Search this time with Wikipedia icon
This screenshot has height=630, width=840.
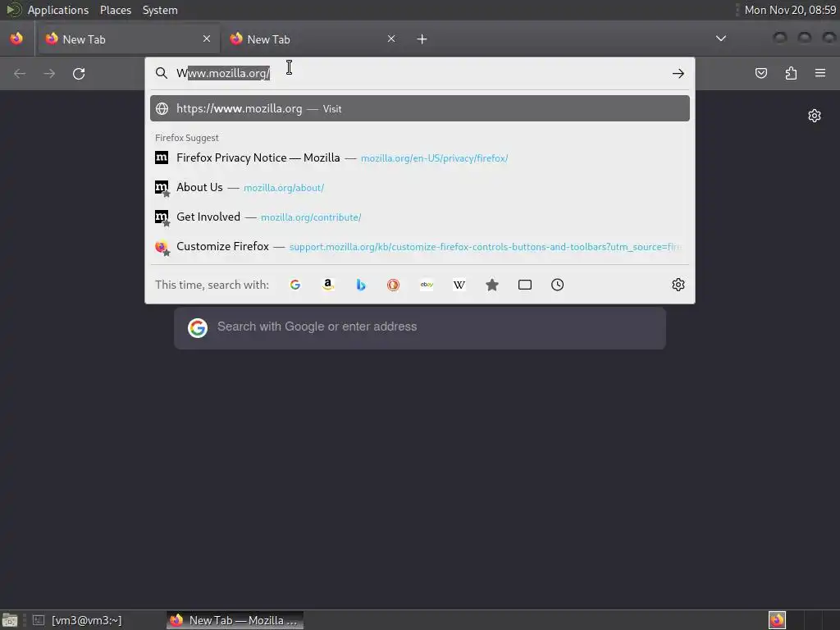pyautogui.click(x=459, y=285)
